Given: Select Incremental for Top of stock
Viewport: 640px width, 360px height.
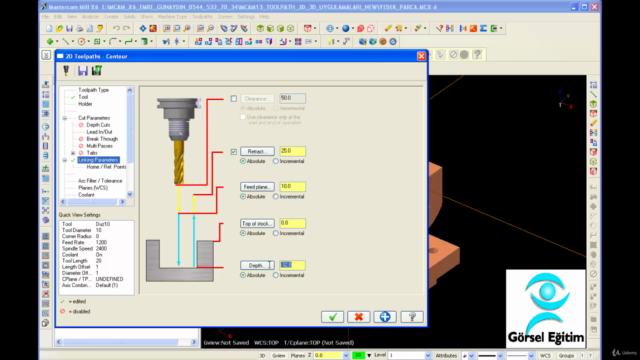Looking at the screenshot, I should [276, 233].
